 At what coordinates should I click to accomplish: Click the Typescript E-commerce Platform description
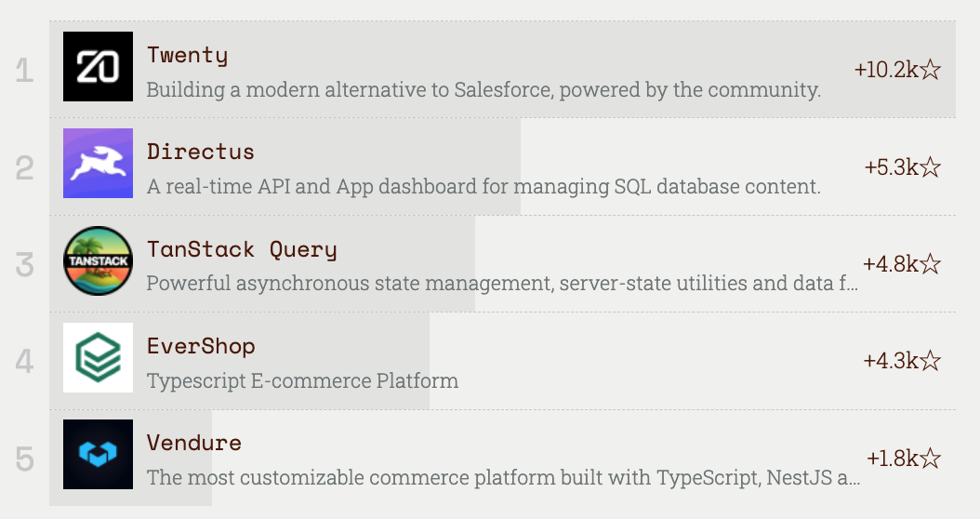click(x=302, y=381)
